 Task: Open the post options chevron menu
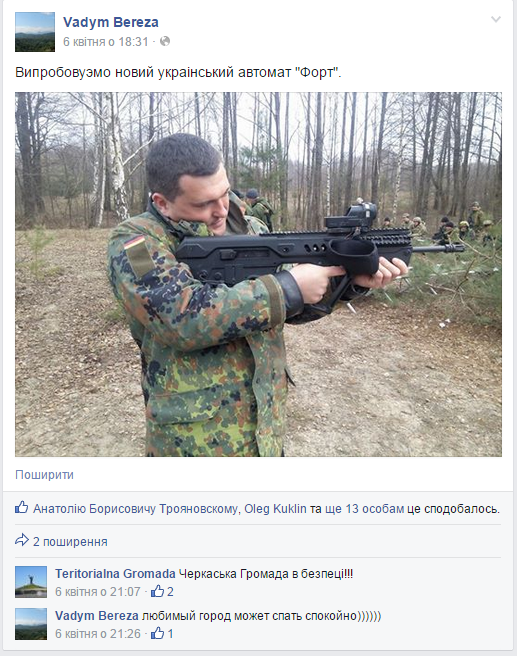tap(496, 19)
